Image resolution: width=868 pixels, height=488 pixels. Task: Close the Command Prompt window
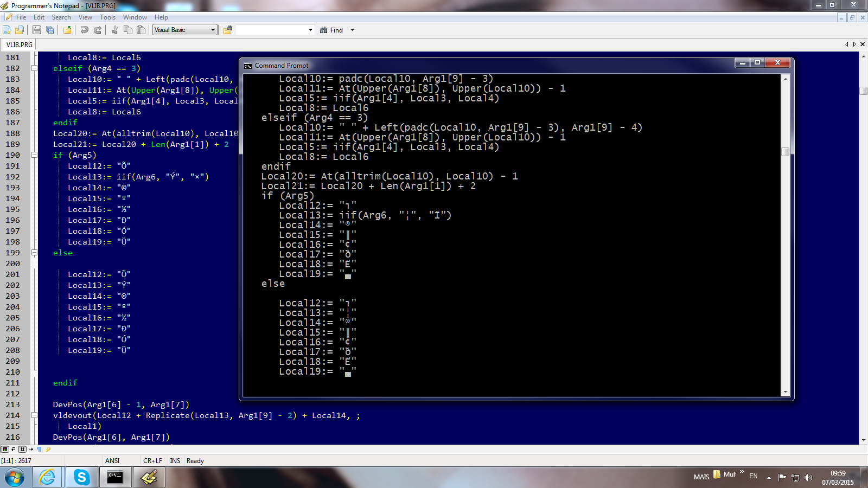tap(778, 63)
